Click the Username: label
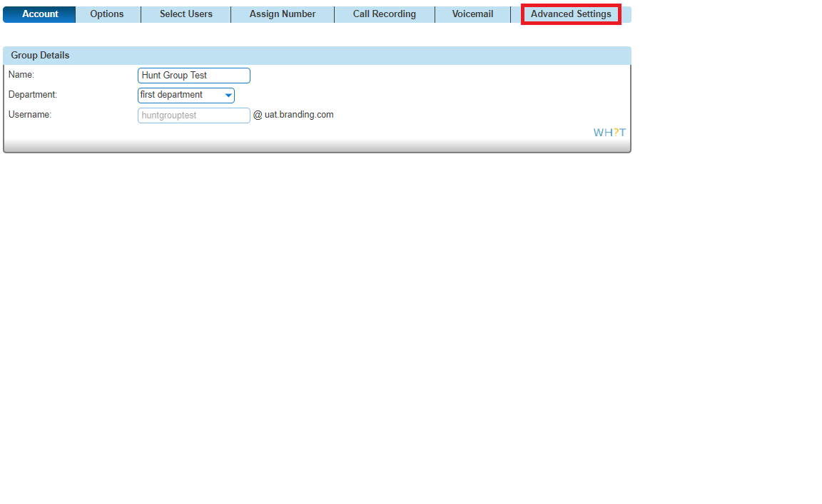 point(30,115)
